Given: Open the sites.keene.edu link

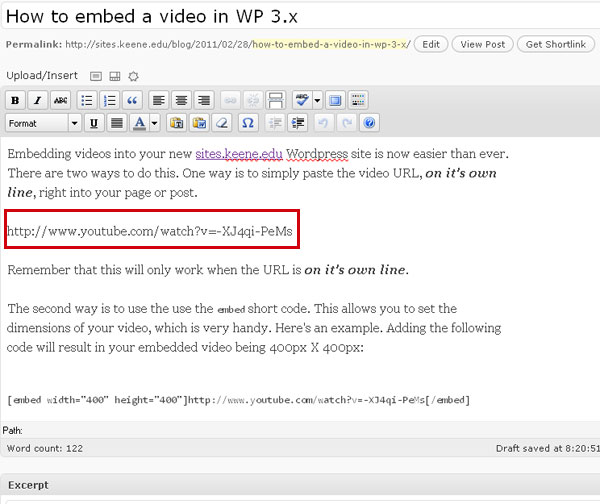Looking at the screenshot, I should click(239, 154).
